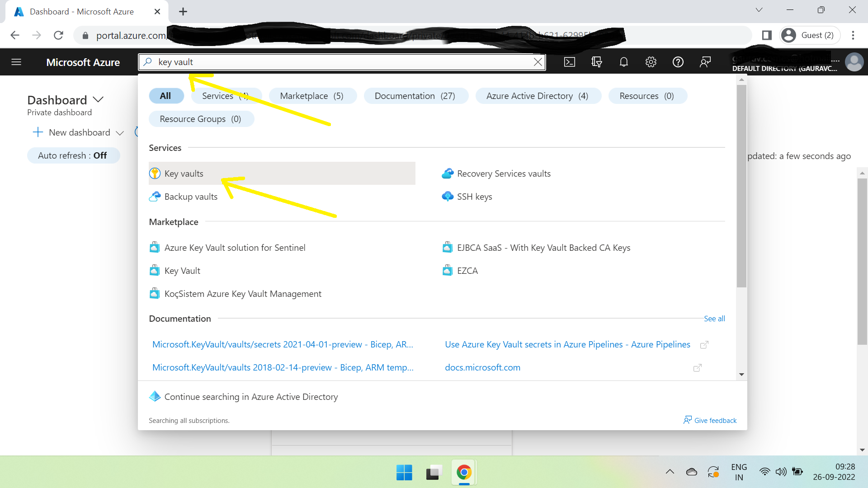This screenshot has width=868, height=488.
Task: Open the Wi-Fi network tray icon
Action: [x=764, y=472]
